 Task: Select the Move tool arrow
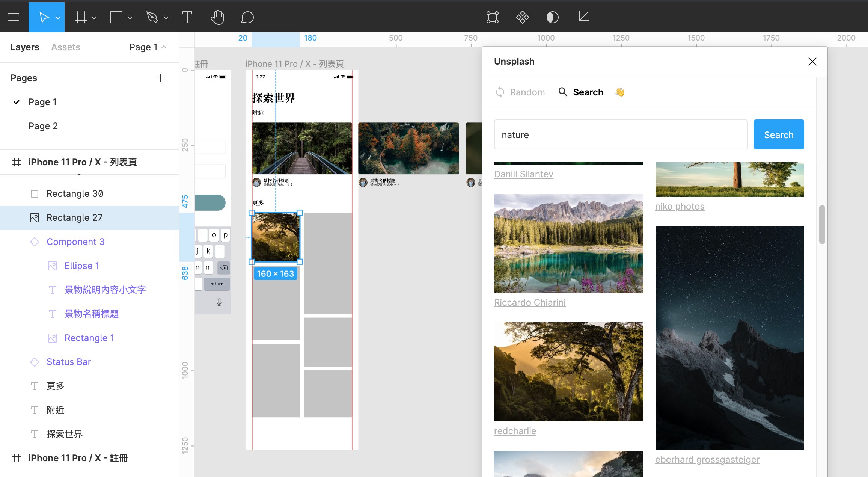pos(44,17)
